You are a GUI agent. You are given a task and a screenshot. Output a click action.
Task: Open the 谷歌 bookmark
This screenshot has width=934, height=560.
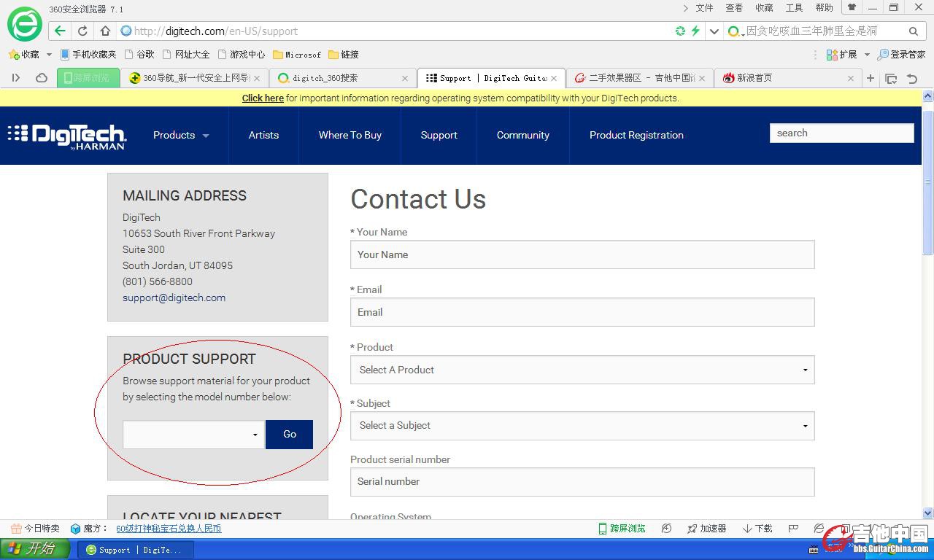coord(139,54)
